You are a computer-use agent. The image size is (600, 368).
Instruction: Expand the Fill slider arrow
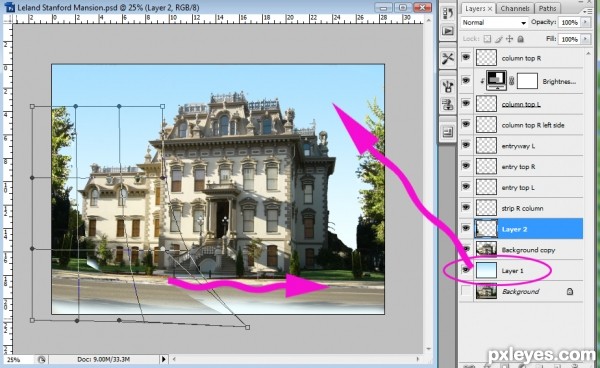pyautogui.click(x=585, y=39)
